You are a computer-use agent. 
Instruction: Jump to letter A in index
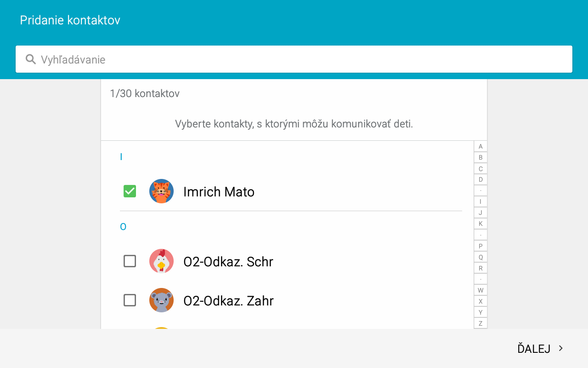pos(481,146)
